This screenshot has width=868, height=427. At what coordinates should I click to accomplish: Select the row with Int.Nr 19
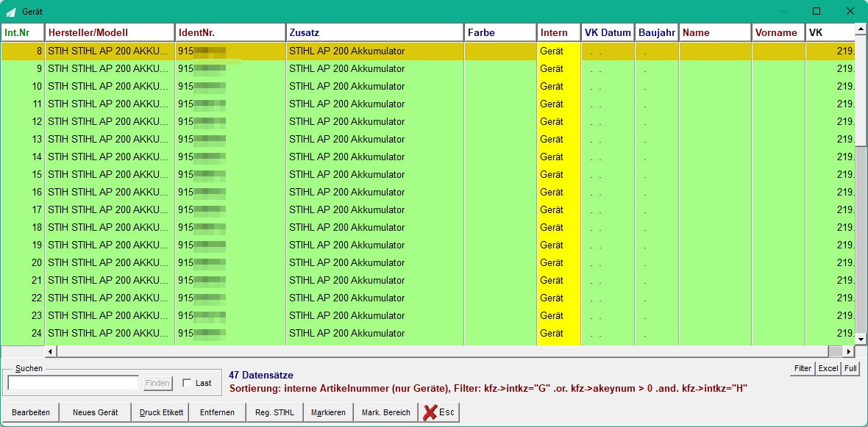pyautogui.click(x=427, y=245)
